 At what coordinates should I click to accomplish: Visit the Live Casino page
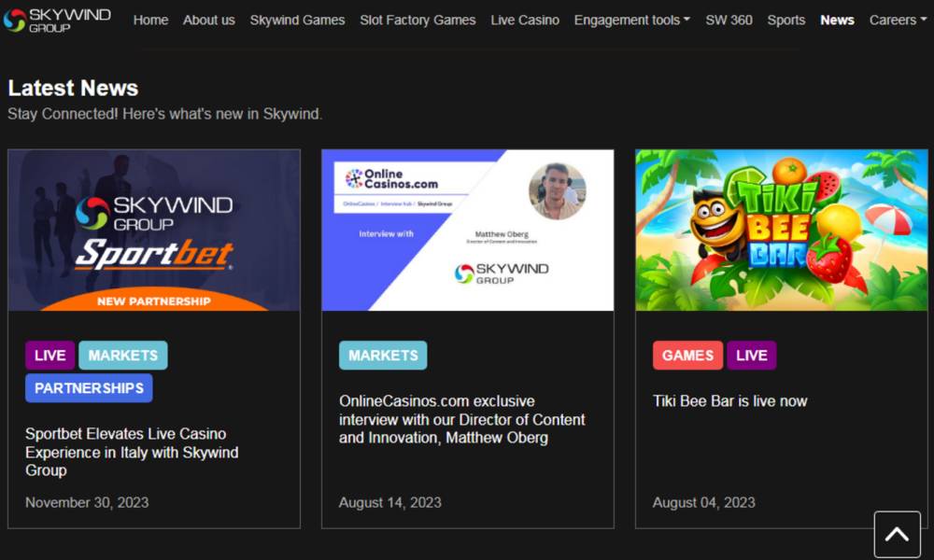point(525,20)
